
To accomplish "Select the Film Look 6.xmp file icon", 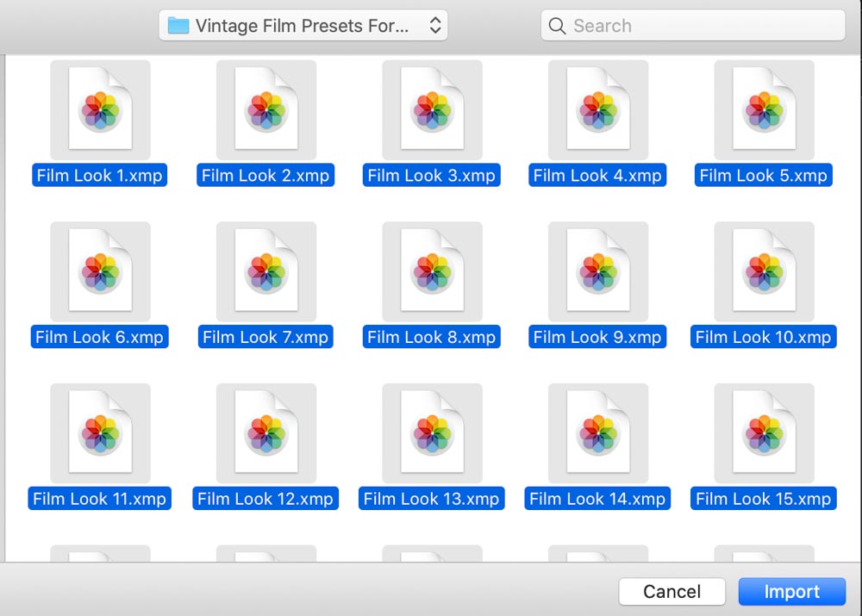I will (x=100, y=271).
